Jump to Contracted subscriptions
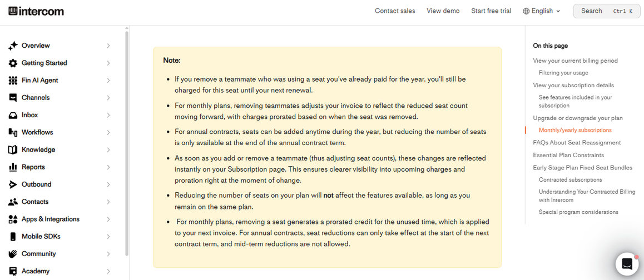Image resolution: width=644 pixels, height=280 pixels. (570, 180)
